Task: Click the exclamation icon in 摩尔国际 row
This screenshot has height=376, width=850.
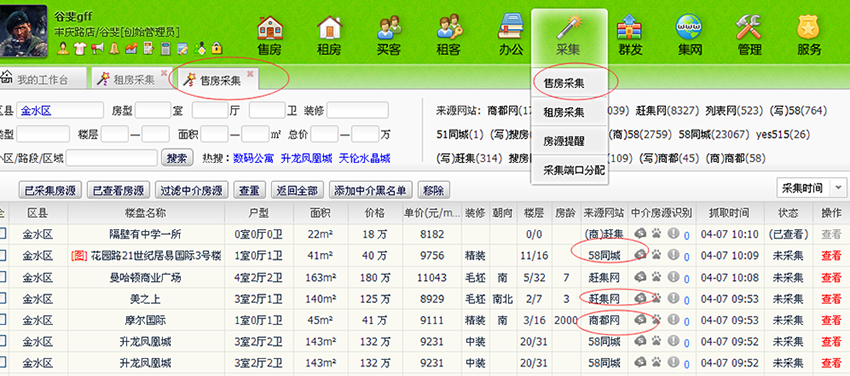Action: pyautogui.click(x=673, y=320)
